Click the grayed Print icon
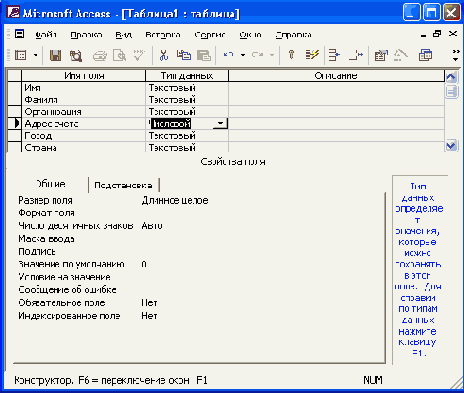 [x=99, y=55]
